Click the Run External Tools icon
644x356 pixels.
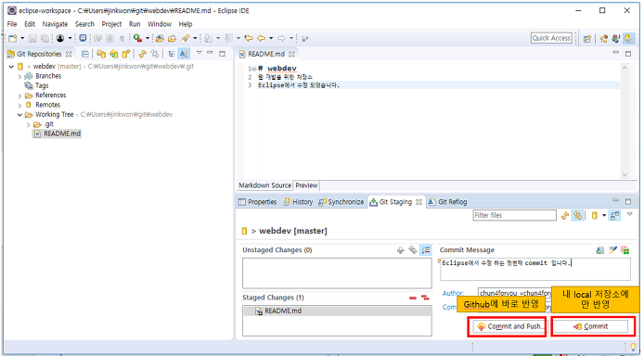point(137,38)
